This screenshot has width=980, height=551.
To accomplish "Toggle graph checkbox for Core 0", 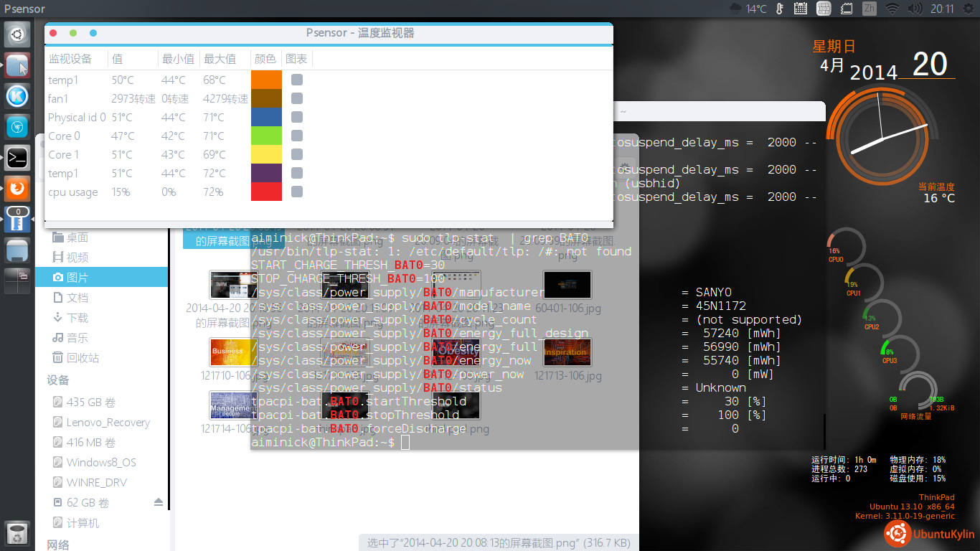I will tap(296, 136).
